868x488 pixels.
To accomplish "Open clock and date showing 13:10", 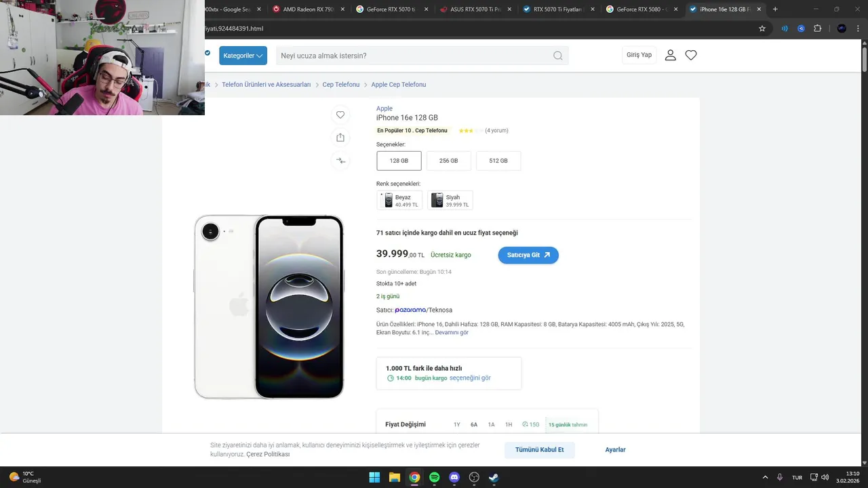I will 848,477.
